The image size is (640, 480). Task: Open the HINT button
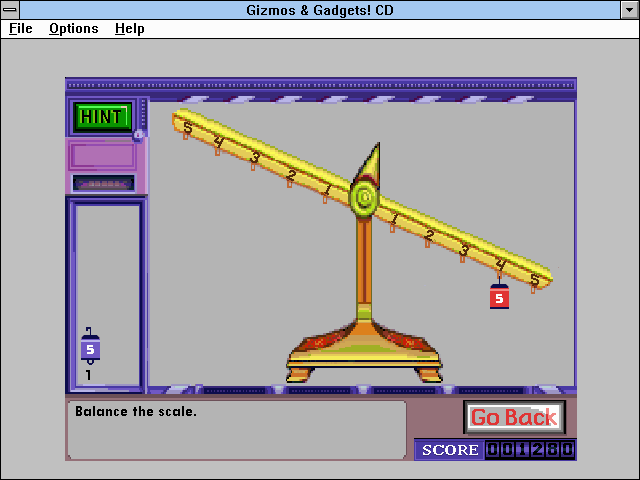[102, 117]
